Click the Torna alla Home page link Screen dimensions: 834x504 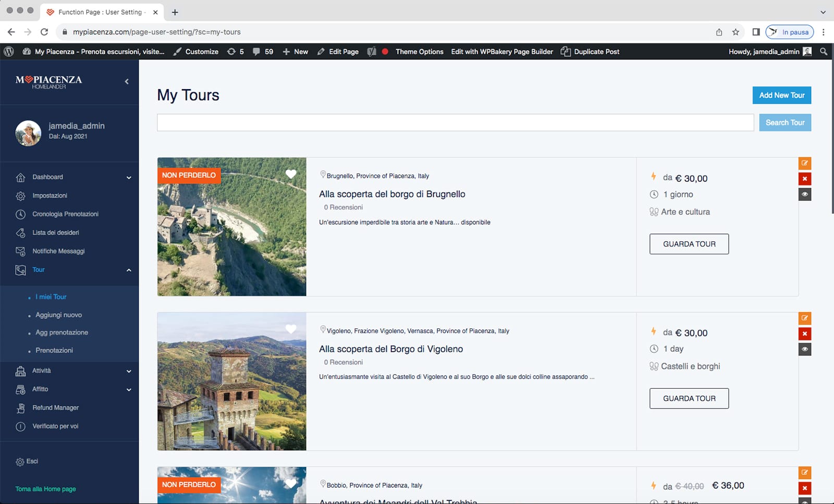45,489
